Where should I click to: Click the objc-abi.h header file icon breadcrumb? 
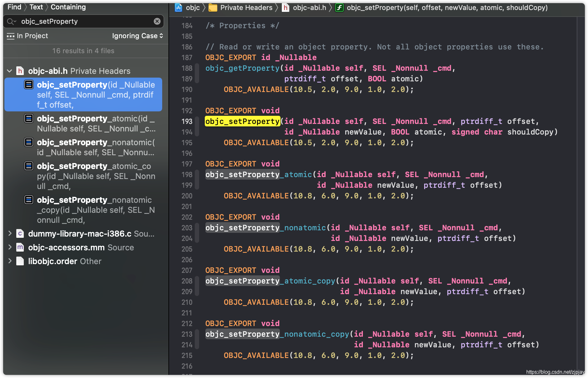pyautogui.click(x=286, y=8)
